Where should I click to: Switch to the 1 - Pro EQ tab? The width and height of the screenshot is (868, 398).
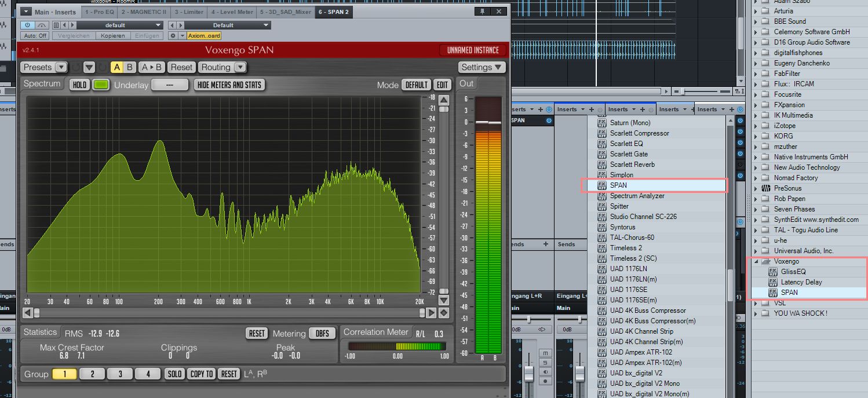[x=99, y=12]
